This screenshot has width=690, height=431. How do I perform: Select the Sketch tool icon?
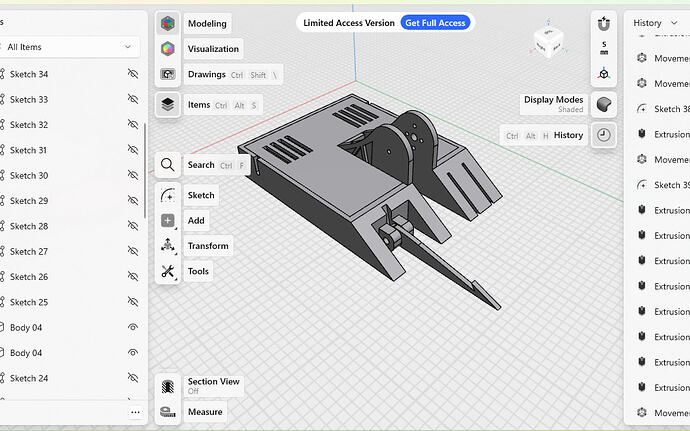168,196
